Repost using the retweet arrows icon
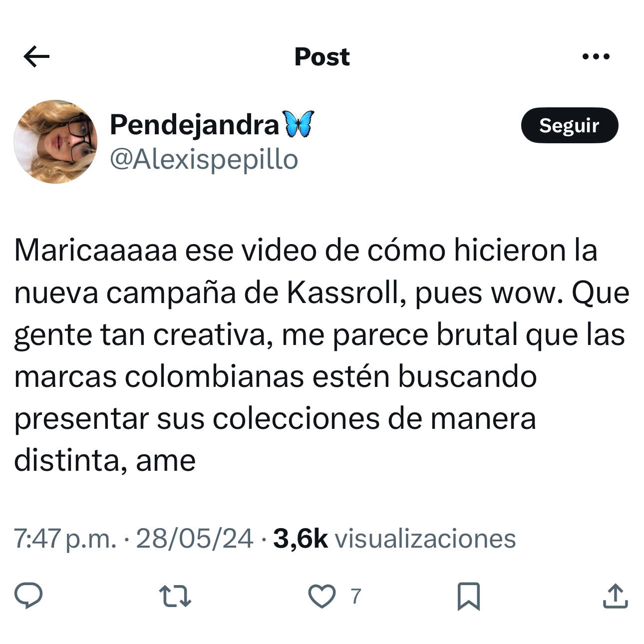Viewport: 644px width, 644px height. [175, 596]
